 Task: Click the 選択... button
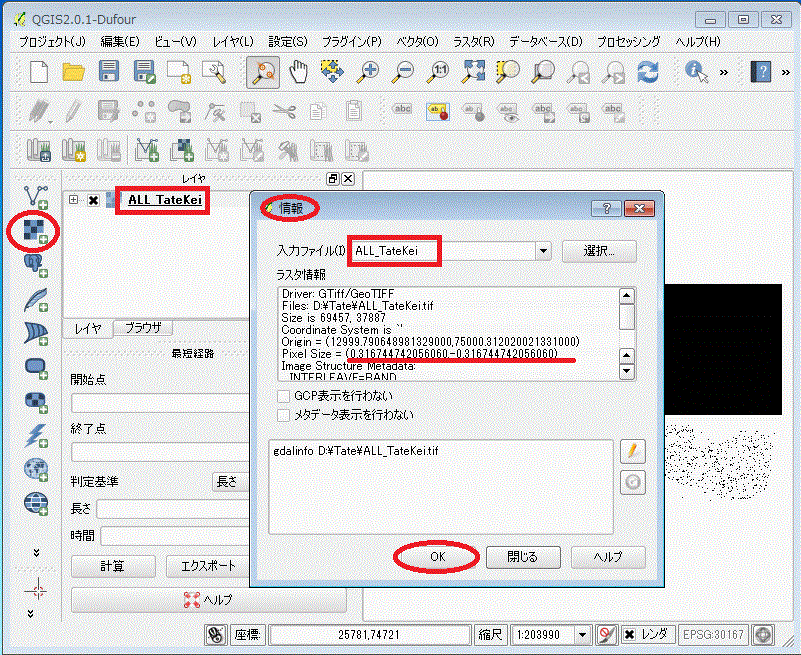click(599, 251)
